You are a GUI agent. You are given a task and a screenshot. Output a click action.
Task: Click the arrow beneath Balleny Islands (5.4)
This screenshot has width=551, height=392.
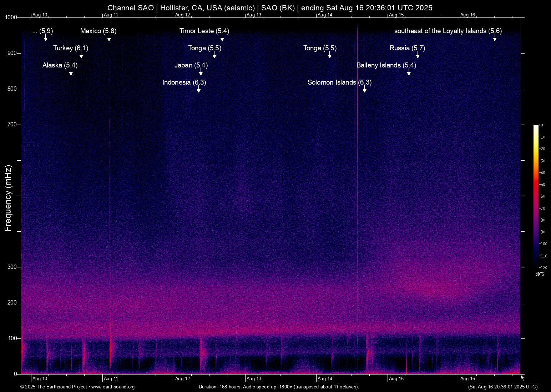[x=409, y=72]
